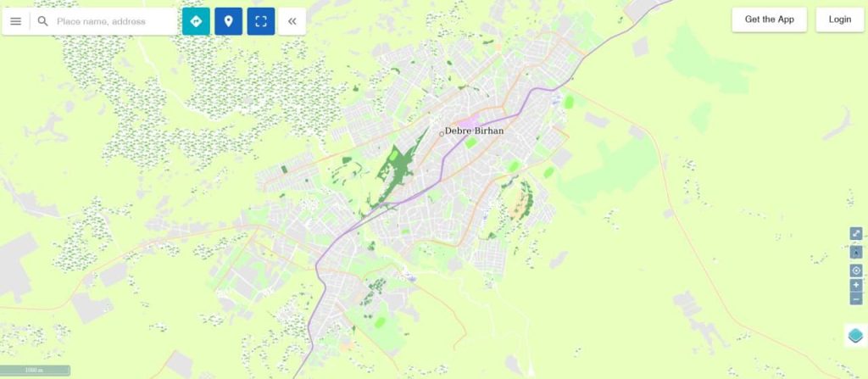Click the dark green park area
This screenshot has height=379, width=868.
[400, 169]
